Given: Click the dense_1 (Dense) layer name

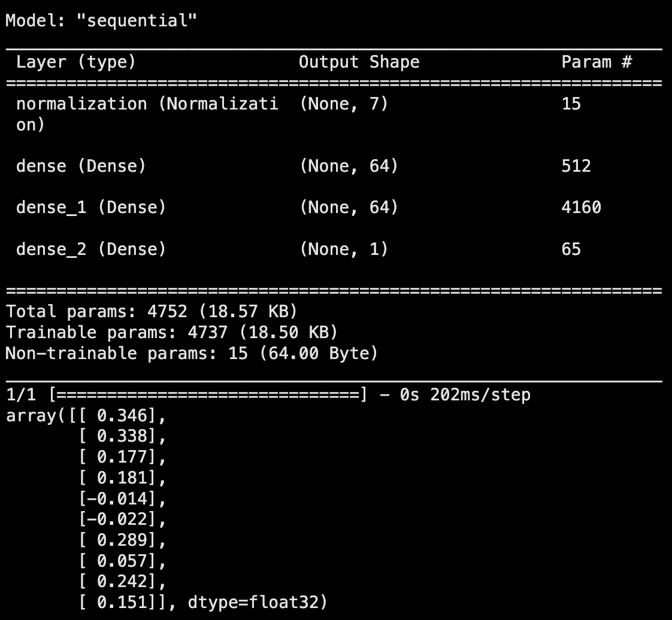Looking at the screenshot, I should click(x=90, y=208).
